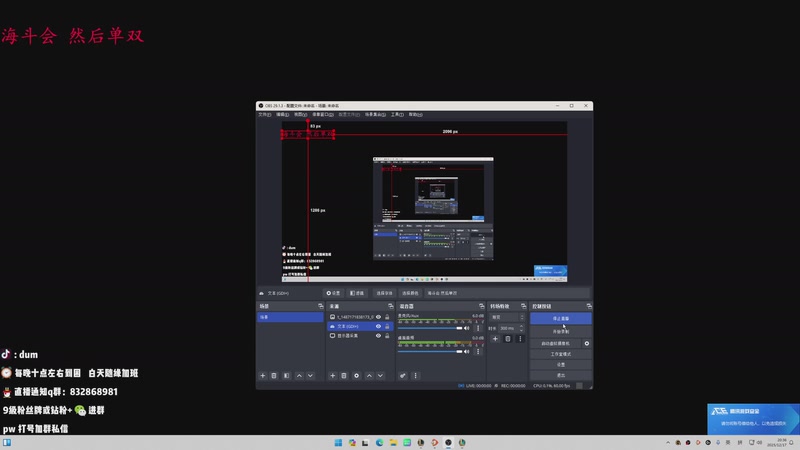Remove selected source with trash icon
800x450 pixels.
coord(344,375)
